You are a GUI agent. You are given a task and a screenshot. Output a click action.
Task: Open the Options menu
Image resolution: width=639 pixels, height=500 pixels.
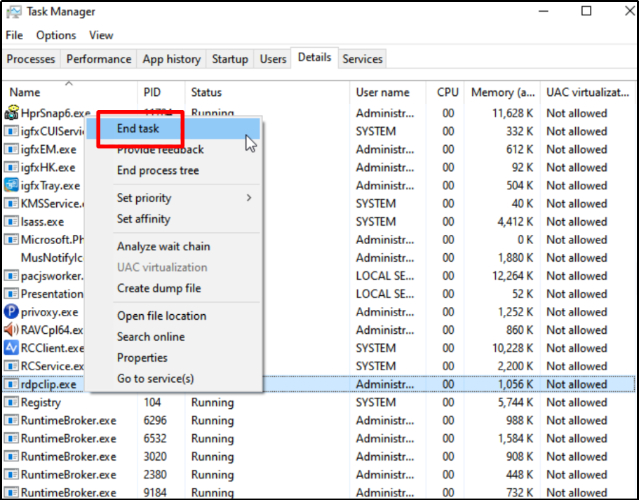click(56, 35)
